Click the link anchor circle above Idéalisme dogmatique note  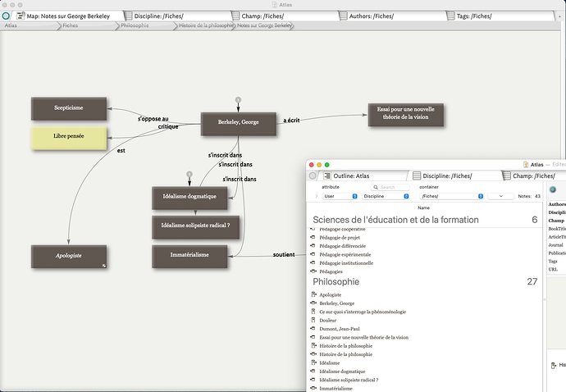click(x=189, y=175)
